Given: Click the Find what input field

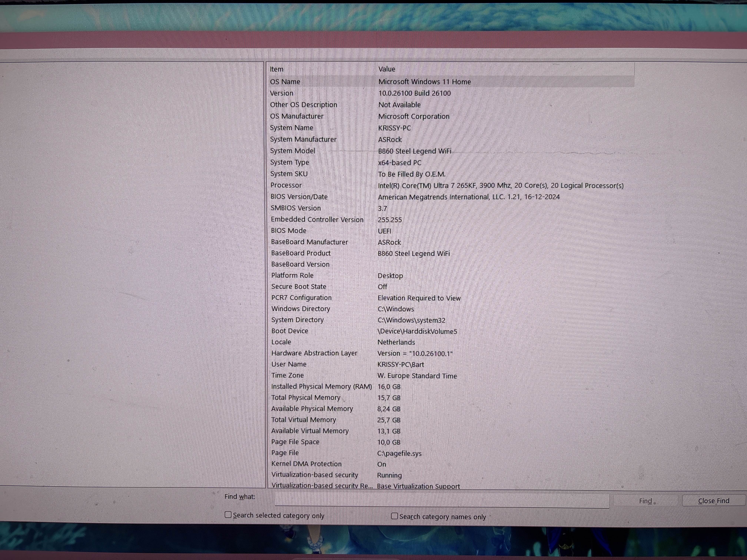Looking at the screenshot, I should point(442,501).
